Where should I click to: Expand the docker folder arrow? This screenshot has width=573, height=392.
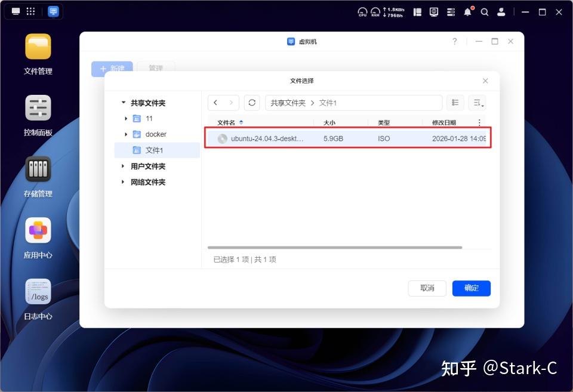click(126, 134)
